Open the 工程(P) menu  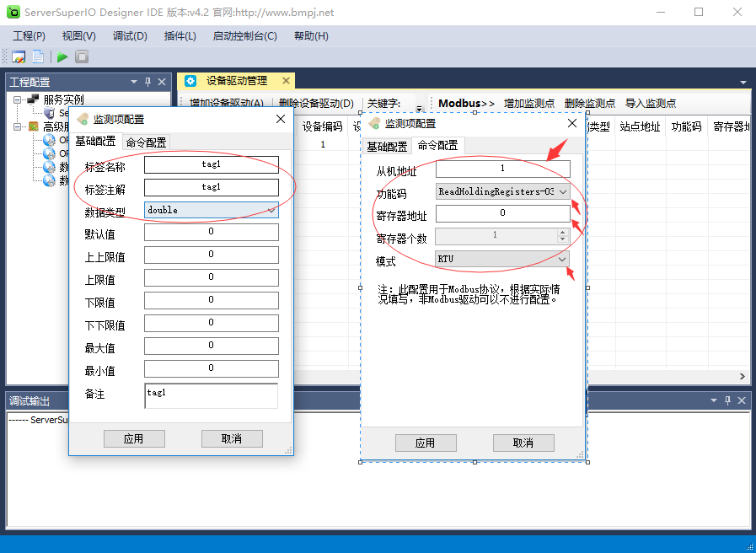29,36
